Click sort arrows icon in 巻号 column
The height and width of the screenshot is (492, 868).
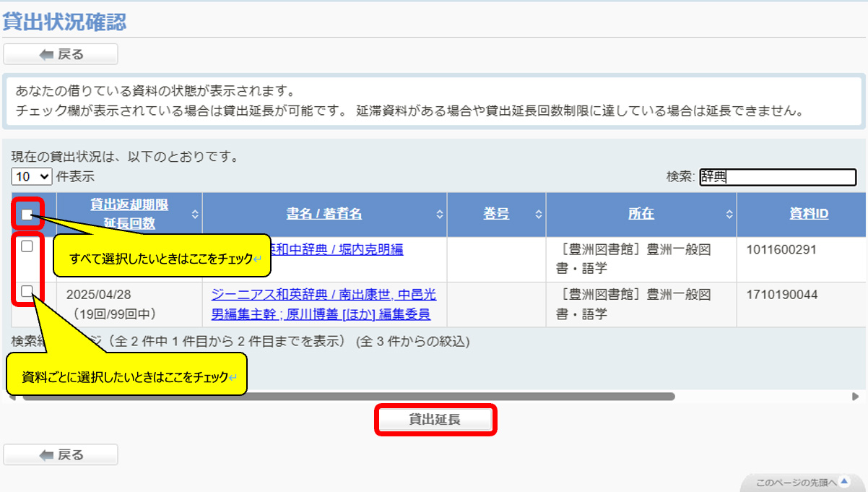538,215
